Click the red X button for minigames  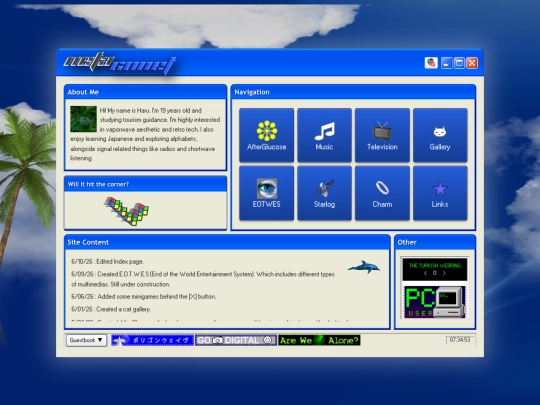472,63
